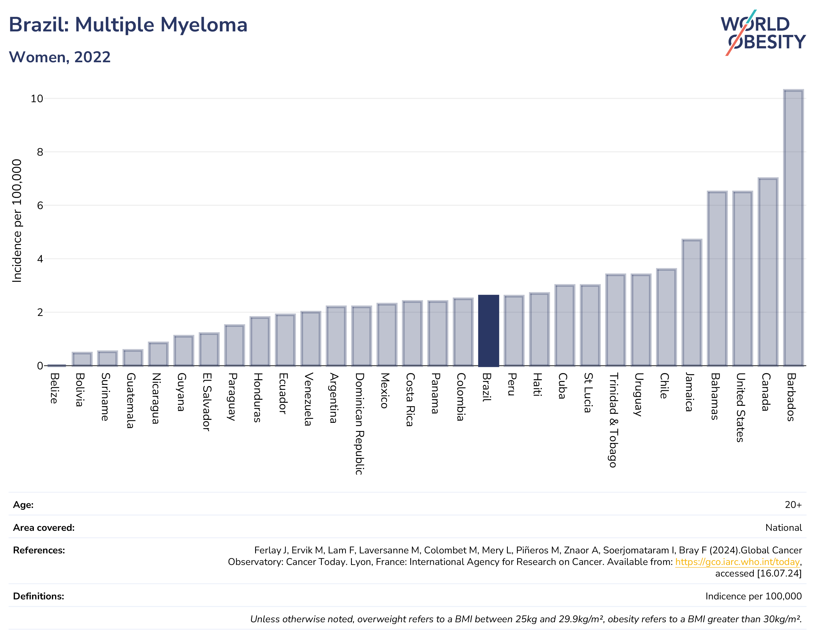Select the Mexico bar
Image resolution: width=815 pixels, height=644 pixels.
click(387, 334)
